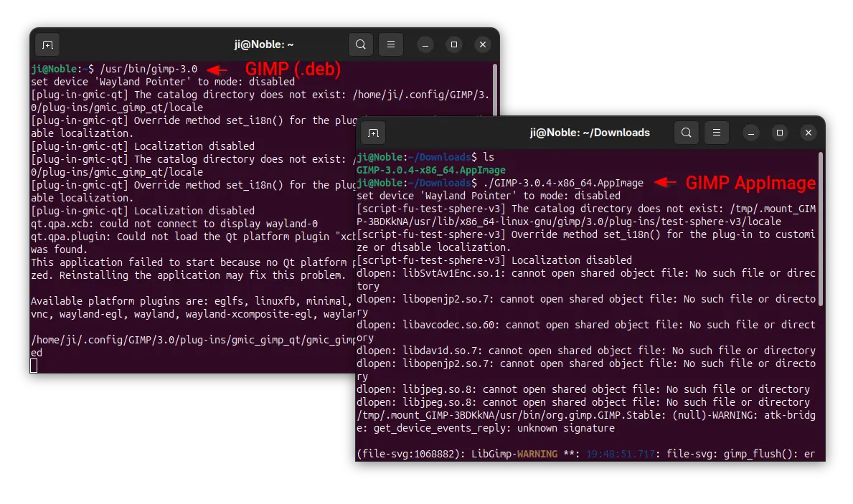Image resolution: width=853 pixels, height=504 pixels.
Task: Click title 'ji@Noble: ~' of back terminal
Action: (264, 44)
